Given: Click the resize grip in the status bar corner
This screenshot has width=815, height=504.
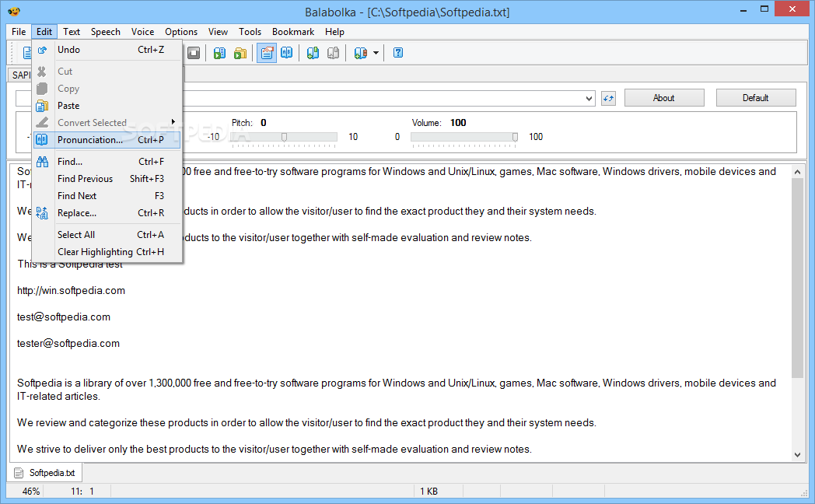Looking at the screenshot, I should pos(804,493).
